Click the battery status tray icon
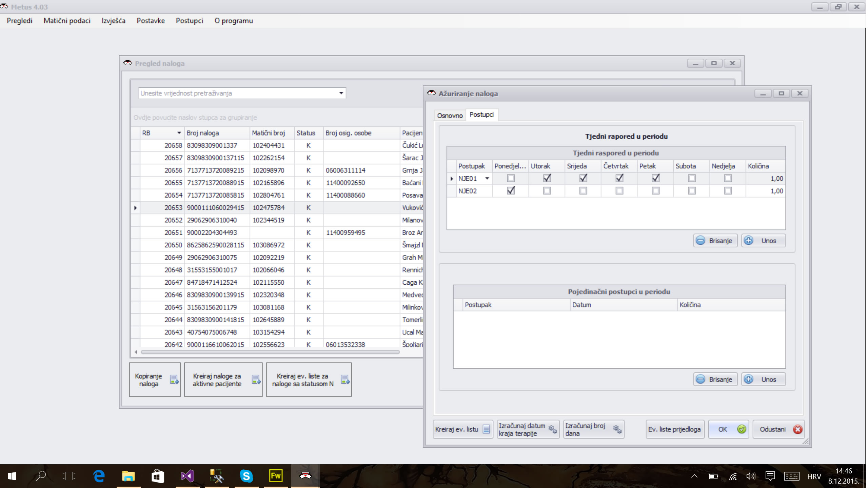The image size is (868, 488). (x=713, y=476)
